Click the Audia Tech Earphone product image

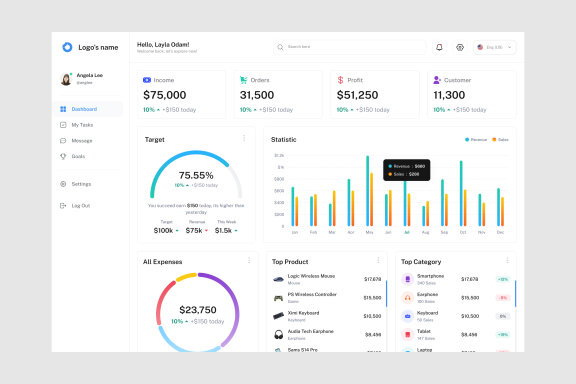tap(278, 334)
